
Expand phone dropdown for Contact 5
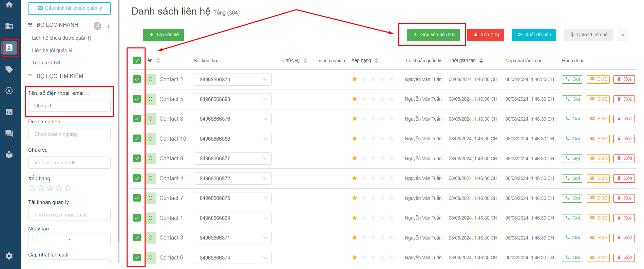(x=265, y=99)
